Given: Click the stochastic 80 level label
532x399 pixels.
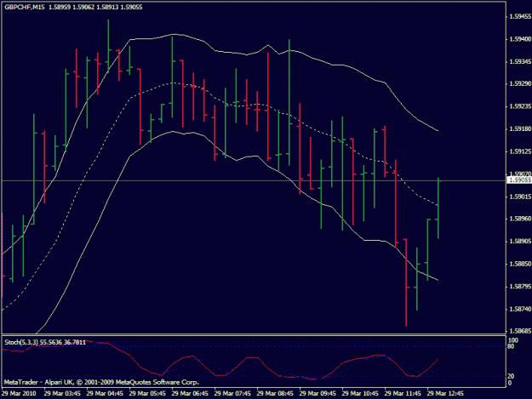Looking at the screenshot, I should [512, 346].
